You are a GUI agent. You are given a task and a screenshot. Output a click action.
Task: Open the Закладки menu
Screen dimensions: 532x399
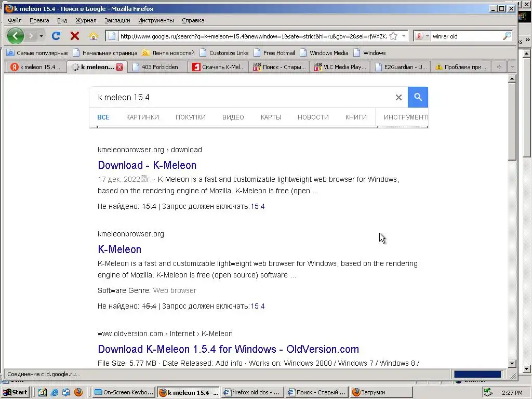117,20
